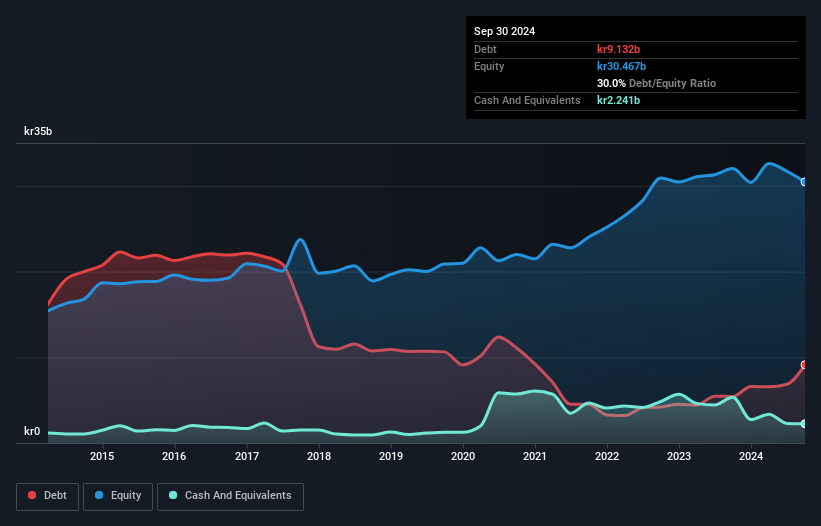Click the kr9.132b debt value
The image size is (821, 526).
[x=618, y=49]
